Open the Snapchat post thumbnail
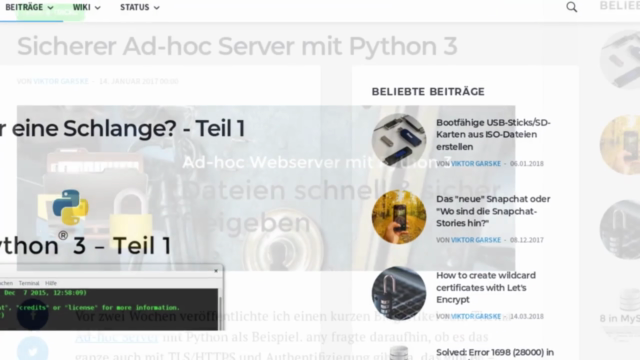This screenshot has height=360, width=640. [399, 217]
